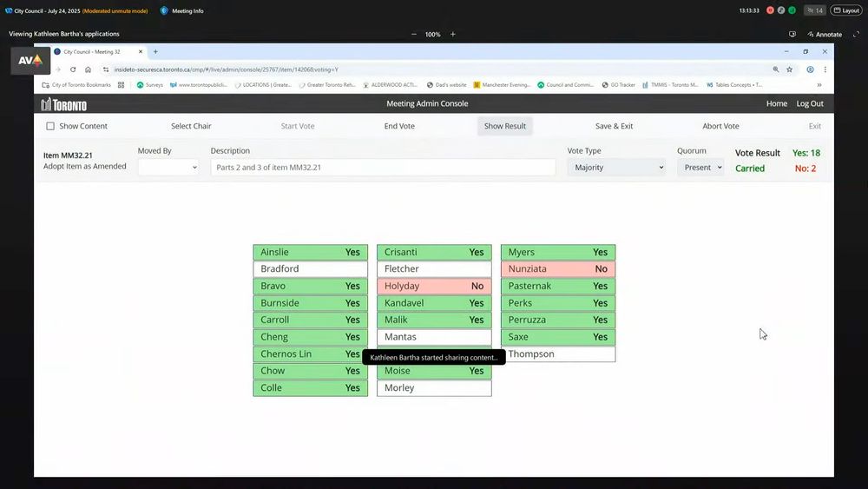Click End Vote
Screen dimensions: 868x489
[399, 126]
